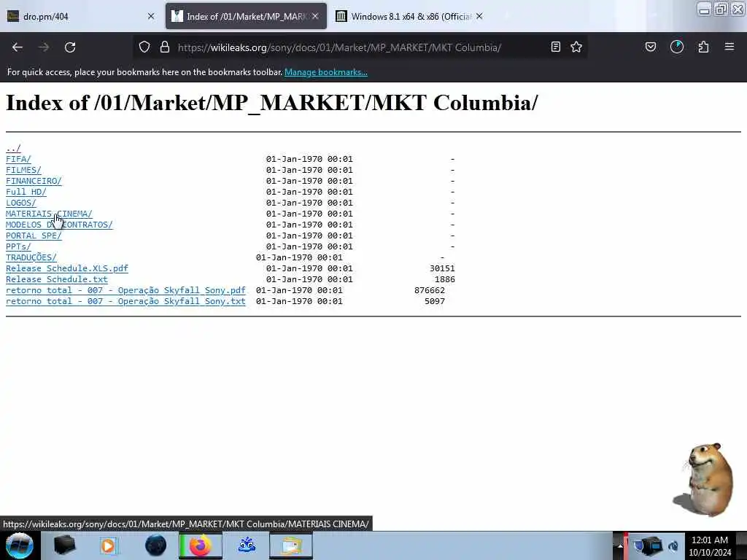
Task: Open the Extensions puzzle icon
Action: pos(703,47)
